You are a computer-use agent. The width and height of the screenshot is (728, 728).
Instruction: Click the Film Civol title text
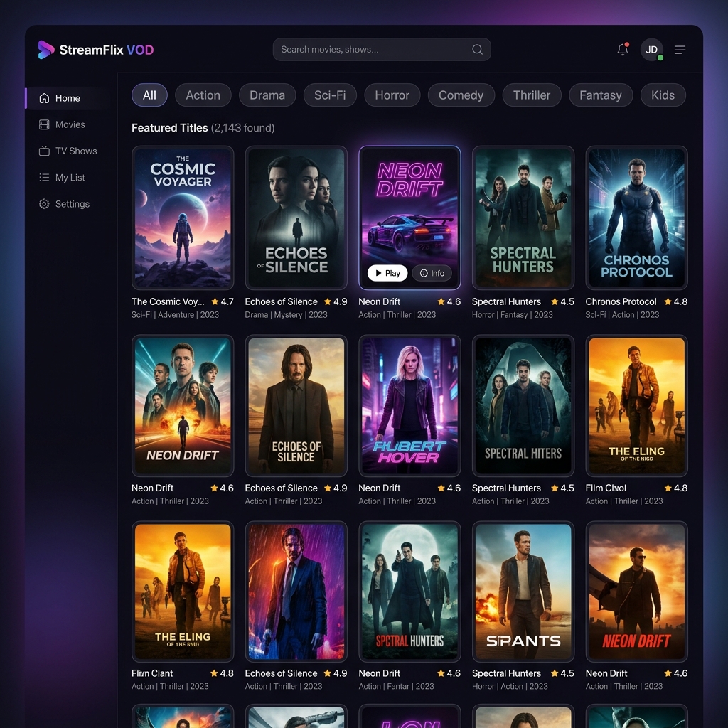pyautogui.click(x=606, y=488)
